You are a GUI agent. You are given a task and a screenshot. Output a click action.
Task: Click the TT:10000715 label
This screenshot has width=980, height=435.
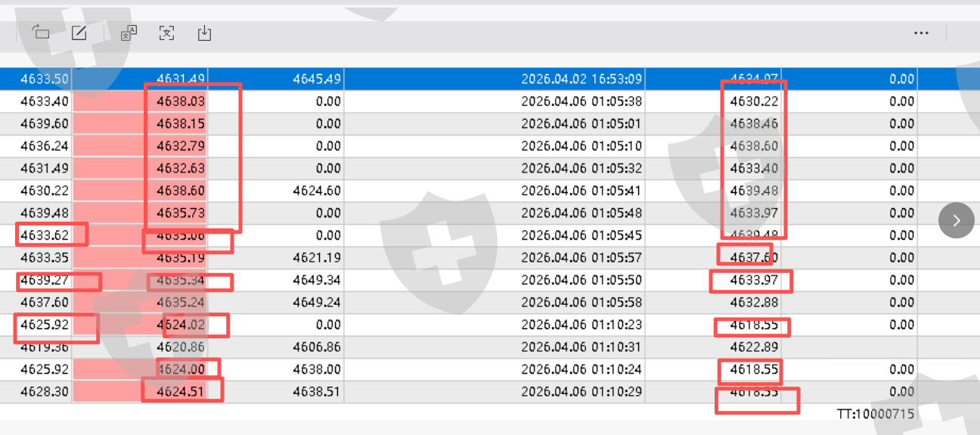coord(875,414)
